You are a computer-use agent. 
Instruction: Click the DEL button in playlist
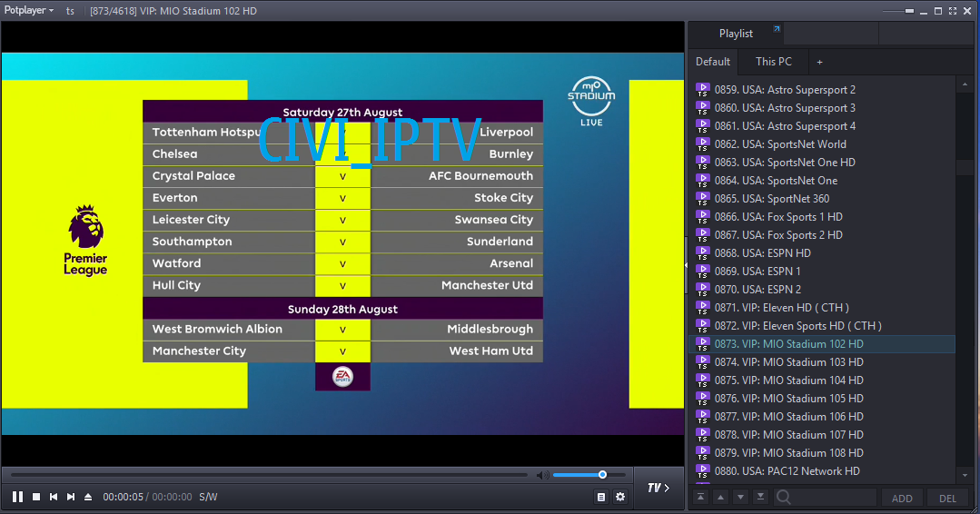pos(947,498)
